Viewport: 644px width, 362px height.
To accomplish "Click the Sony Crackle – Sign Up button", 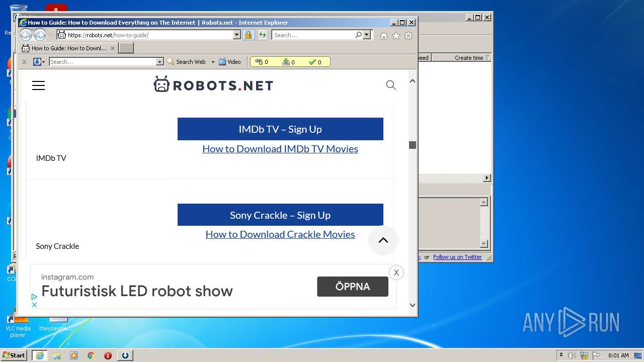I will pos(280,215).
